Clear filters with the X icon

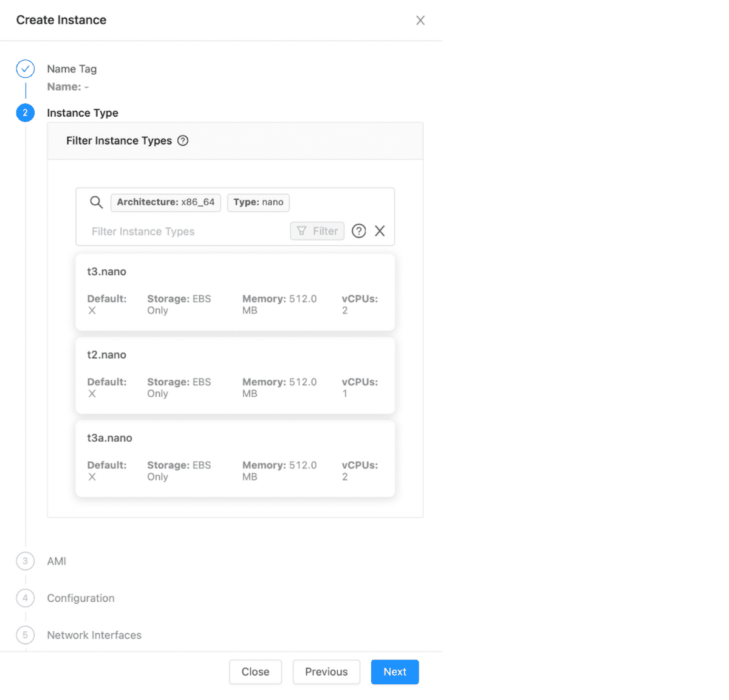(380, 231)
